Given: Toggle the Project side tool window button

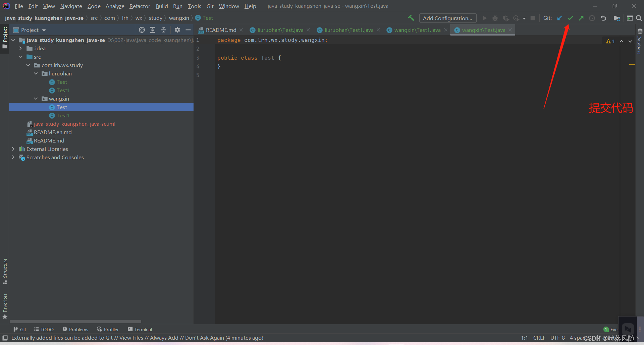Looking at the screenshot, I should 5,37.
